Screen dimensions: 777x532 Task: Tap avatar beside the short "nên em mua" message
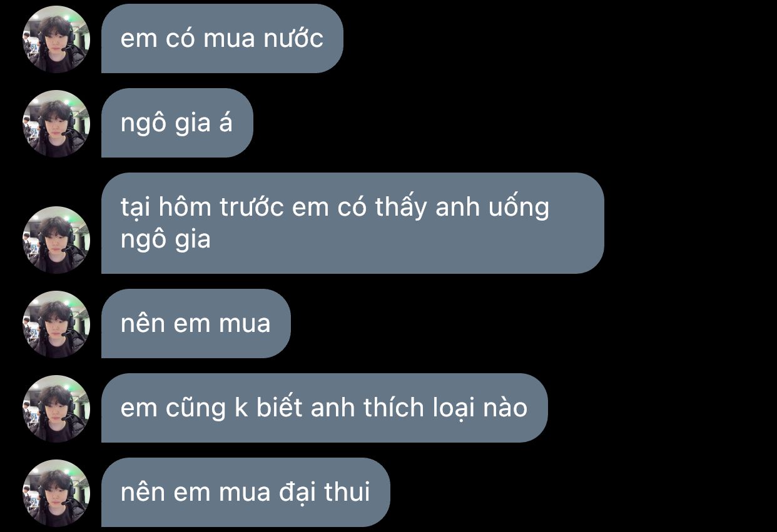(56, 324)
